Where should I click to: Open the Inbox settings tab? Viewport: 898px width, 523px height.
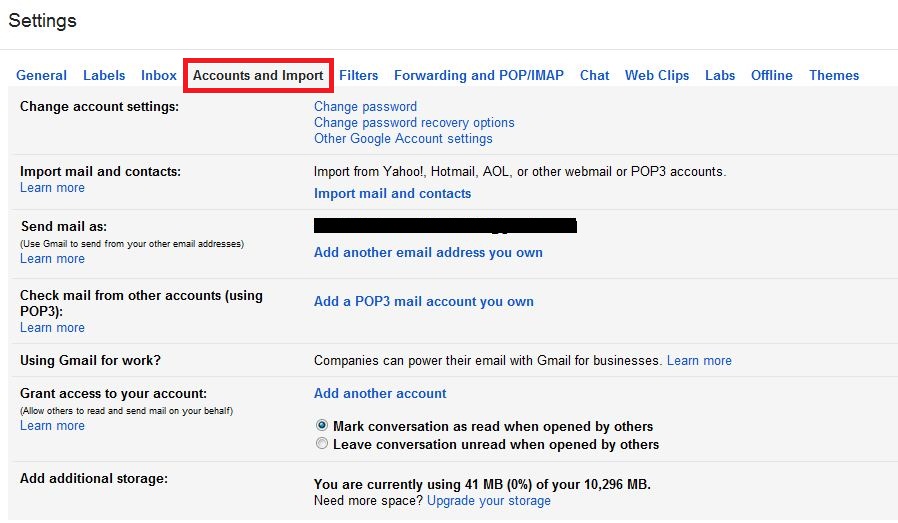click(159, 75)
